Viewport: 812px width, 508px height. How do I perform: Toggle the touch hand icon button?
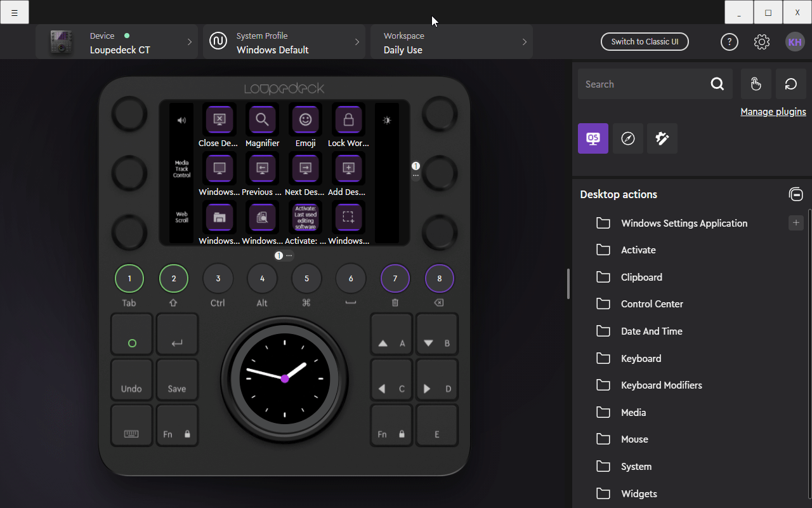coord(756,84)
